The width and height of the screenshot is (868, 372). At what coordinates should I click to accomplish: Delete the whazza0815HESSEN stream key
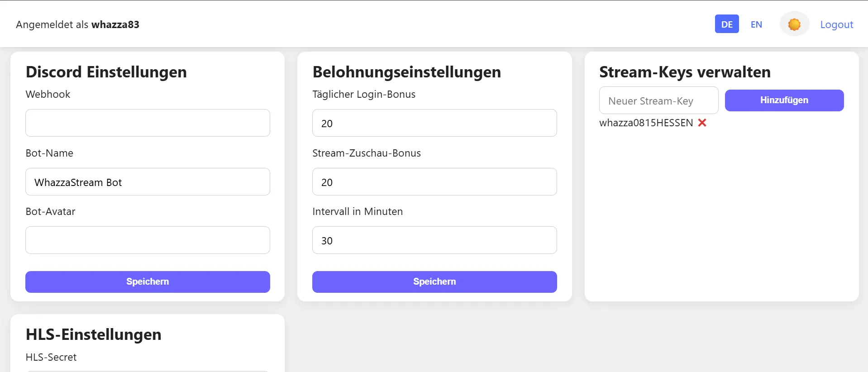pos(702,123)
